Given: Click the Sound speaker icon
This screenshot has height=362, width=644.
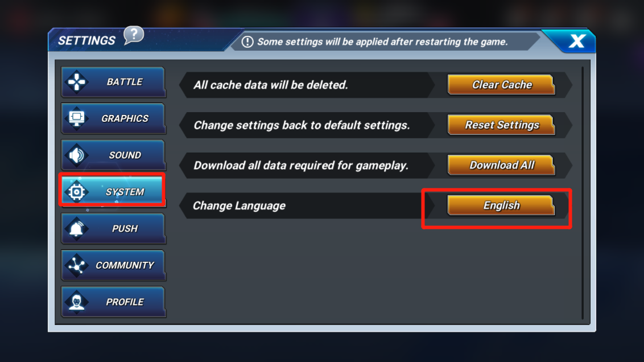Looking at the screenshot, I should point(76,155).
